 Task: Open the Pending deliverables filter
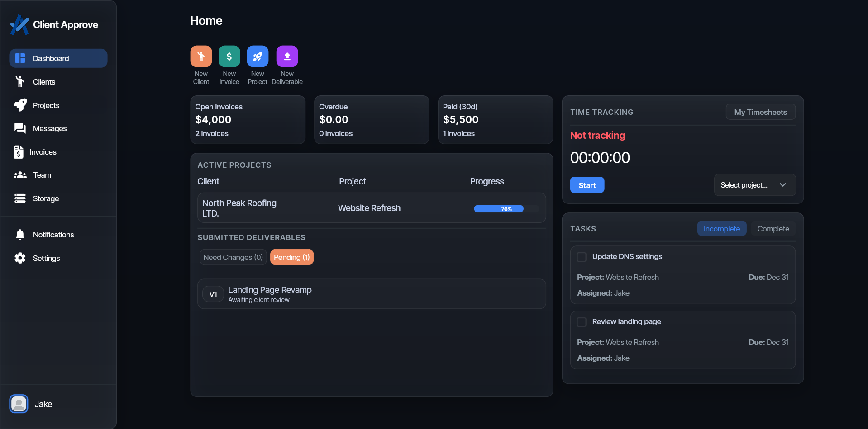(291, 257)
